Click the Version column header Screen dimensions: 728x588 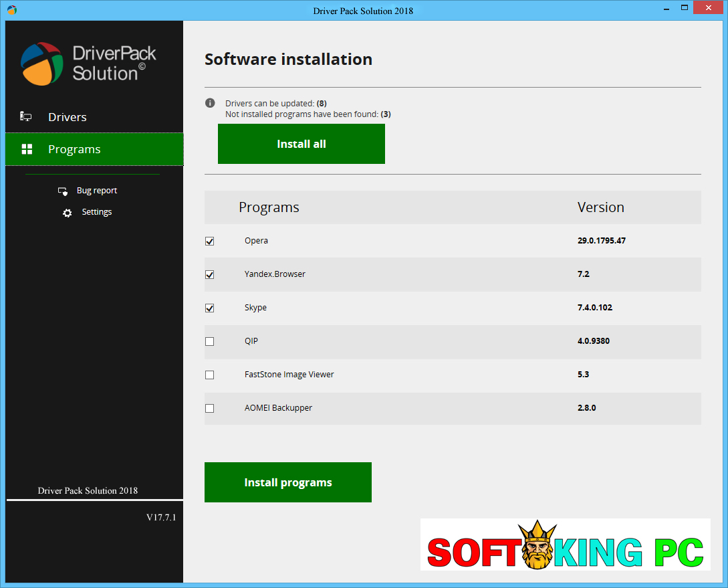[601, 207]
